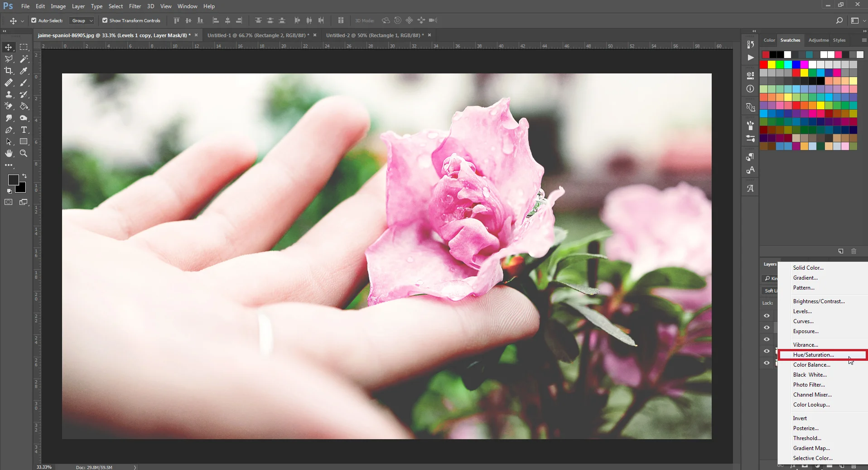The image size is (868, 470).
Task: Select the History Brush tool
Action: coord(24,94)
